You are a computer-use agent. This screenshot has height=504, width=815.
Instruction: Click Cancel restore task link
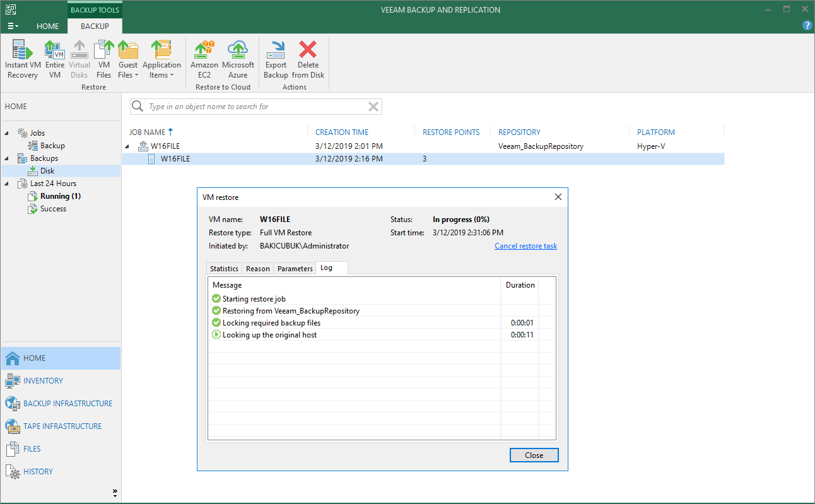525,246
